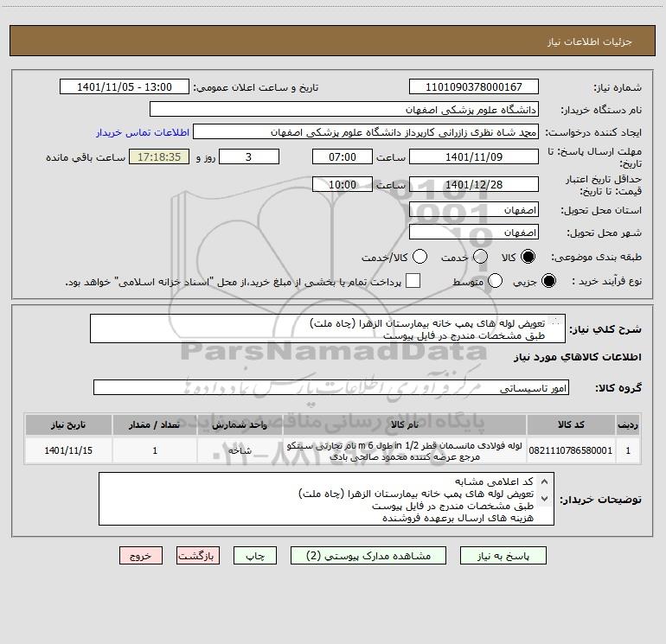Click the جزئیات اطلاعات نیاز header title
Image resolution: width=666 pixels, height=644 pixels.
coord(589,41)
